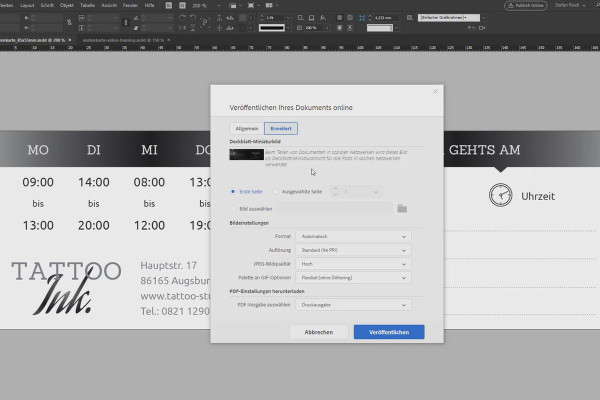Click the Abbrechen button
Viewport: 600px width, 400px height.
[319, 332]
